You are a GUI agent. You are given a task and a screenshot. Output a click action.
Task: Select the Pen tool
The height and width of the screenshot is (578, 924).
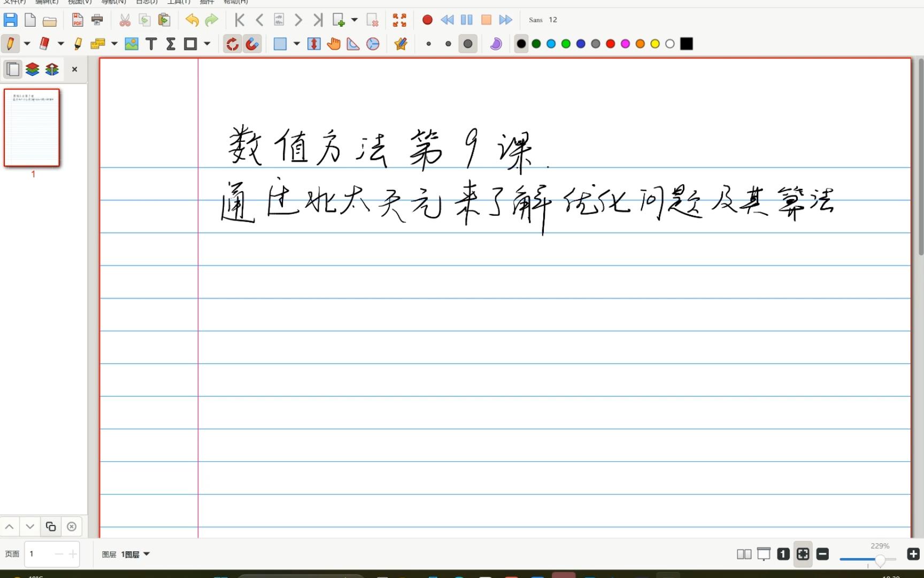(10, 44)
